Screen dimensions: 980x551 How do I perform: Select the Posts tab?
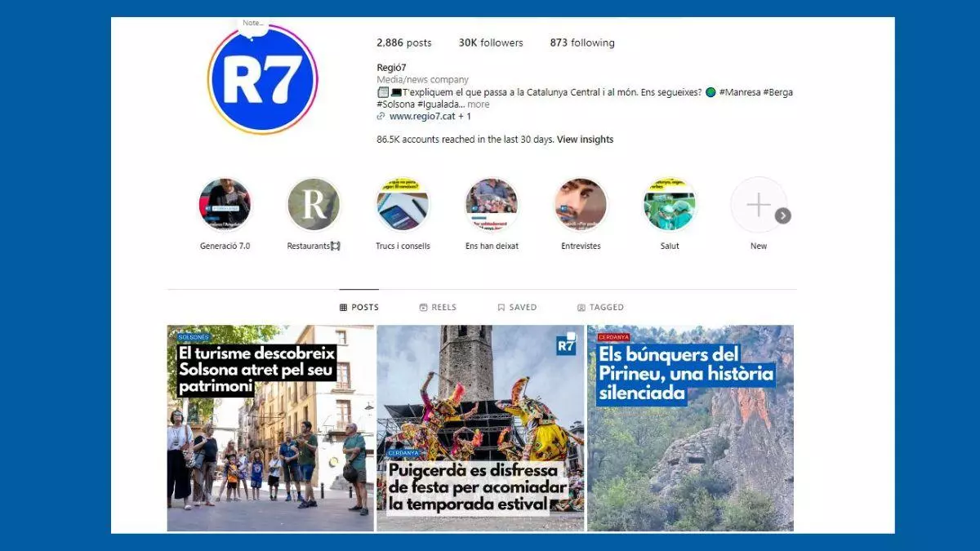359,308
